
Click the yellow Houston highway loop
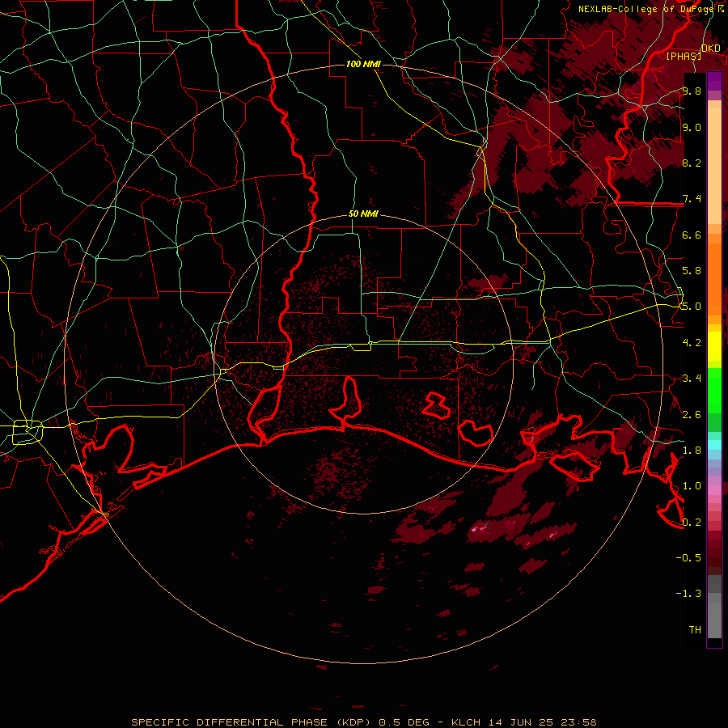(28, 432)
